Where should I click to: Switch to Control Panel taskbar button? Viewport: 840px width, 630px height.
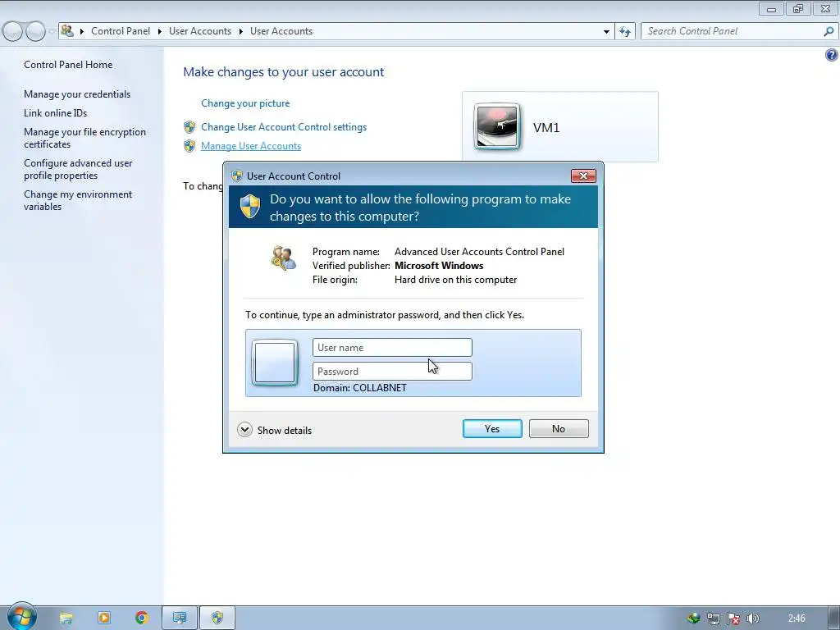180,618
